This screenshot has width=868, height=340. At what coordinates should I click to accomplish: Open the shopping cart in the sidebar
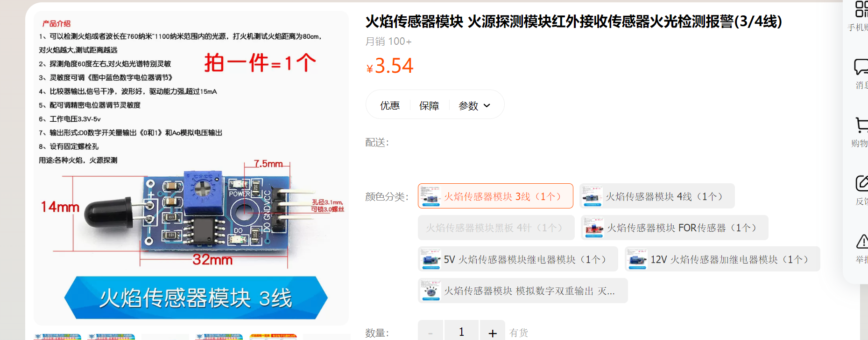pyautogui.click(x=861, y=125)
